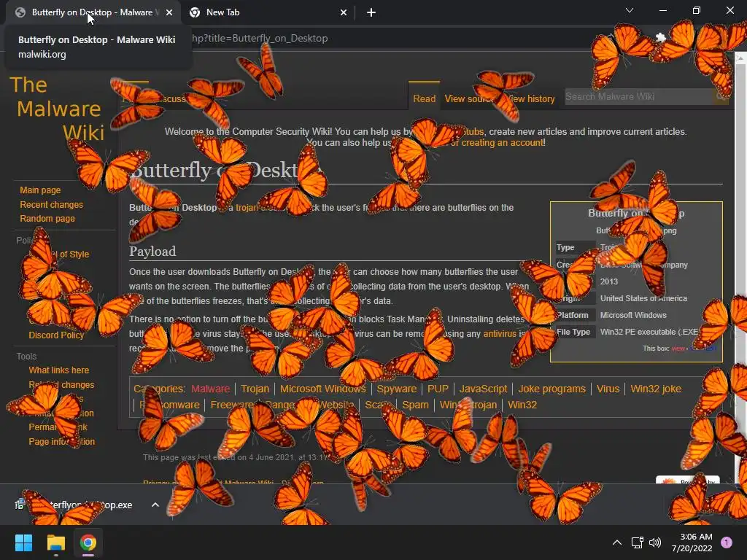Close the Butterfly on Desktop browser tab

(169, 12)
